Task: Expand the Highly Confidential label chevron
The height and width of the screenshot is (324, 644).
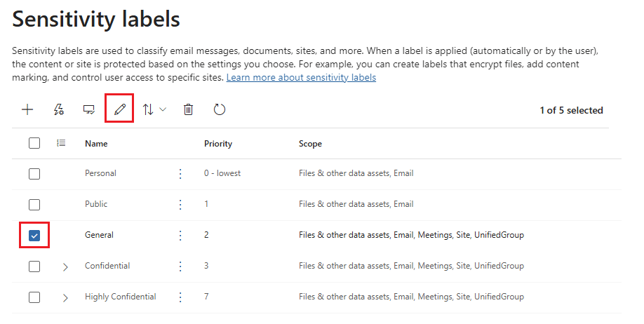Action: (x=65, y=297)
